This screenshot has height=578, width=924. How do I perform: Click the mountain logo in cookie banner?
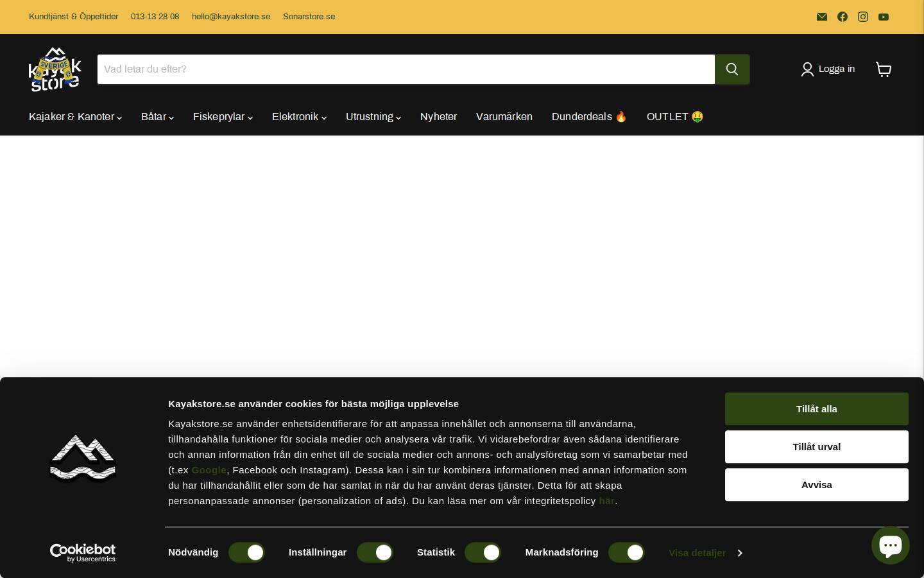[83, 458]
